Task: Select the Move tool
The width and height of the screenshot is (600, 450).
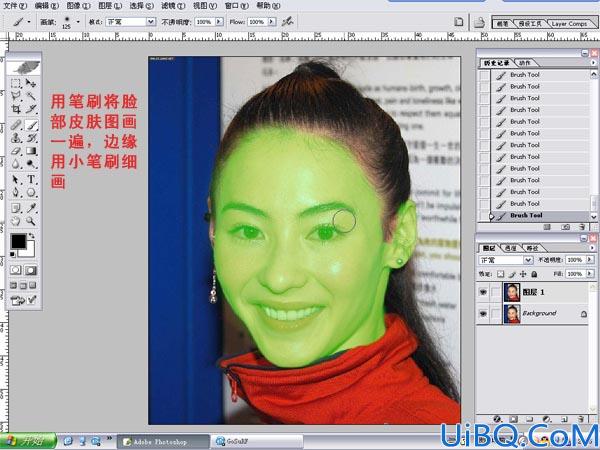Action: click(x=31, y=83)
